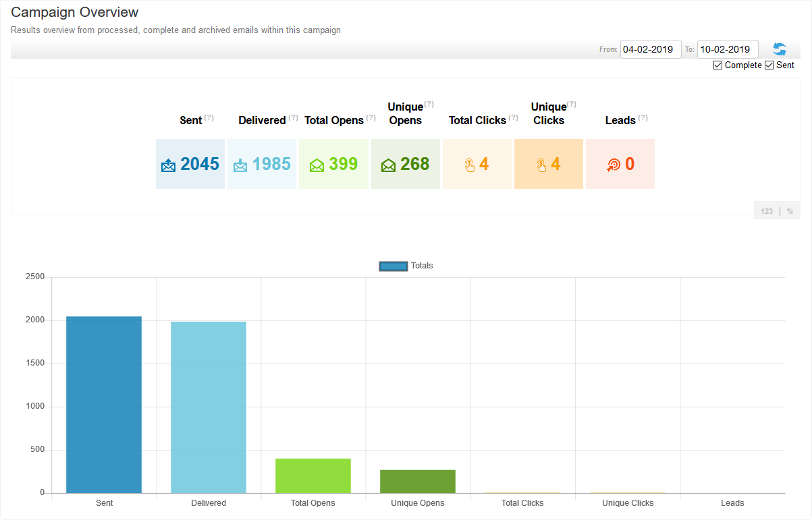Click the Unique Clicks hand icon

pyautogui.click(x=541, y=165)
